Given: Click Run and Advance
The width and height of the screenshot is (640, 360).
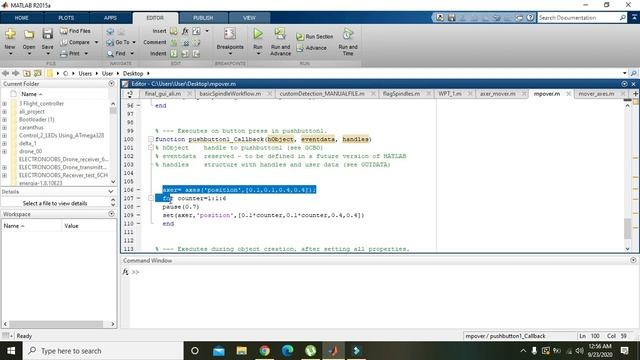Looking at the screenshot, I should pos(280,41).
